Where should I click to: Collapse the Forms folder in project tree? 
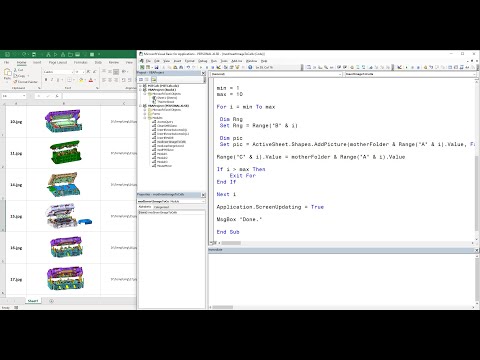(x=145, y=114)
